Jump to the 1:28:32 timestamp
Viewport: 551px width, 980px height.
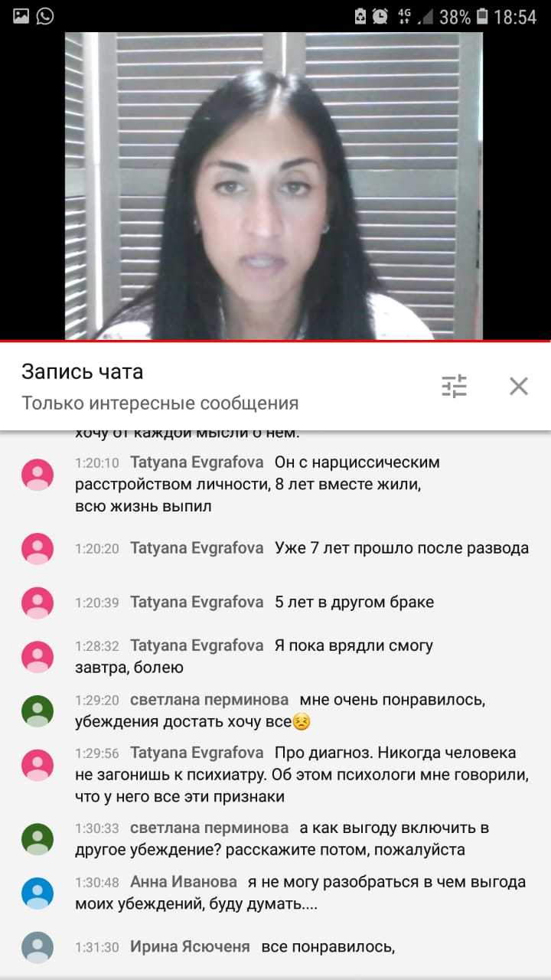click(96, 646)
